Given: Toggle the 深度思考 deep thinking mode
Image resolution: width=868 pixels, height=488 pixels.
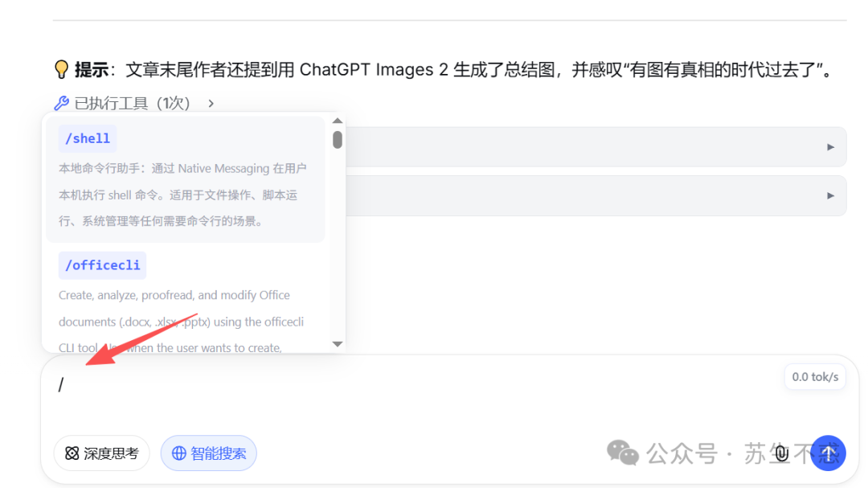Looking at the screenshot, I should pos(102,453).
